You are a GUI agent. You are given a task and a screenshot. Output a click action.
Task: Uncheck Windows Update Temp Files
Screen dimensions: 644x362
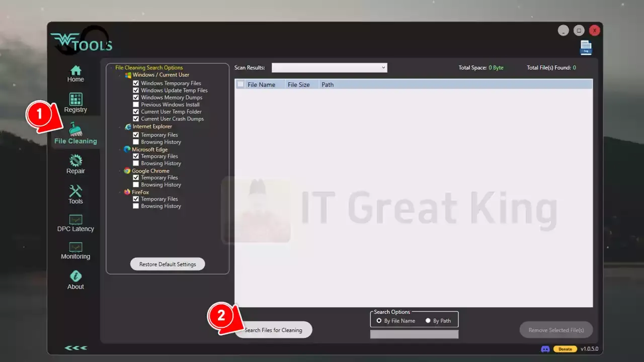pyautogui.click(x=136, y=90)
